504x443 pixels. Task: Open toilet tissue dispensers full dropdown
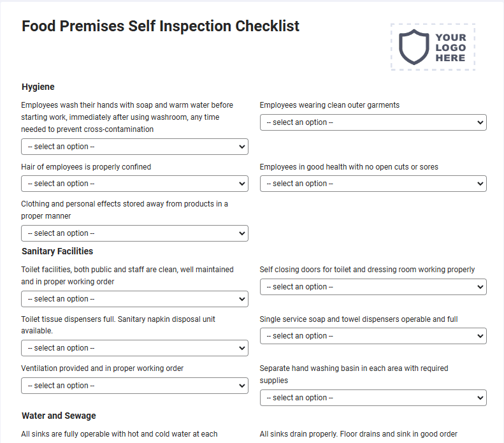(x=134, y=348)
